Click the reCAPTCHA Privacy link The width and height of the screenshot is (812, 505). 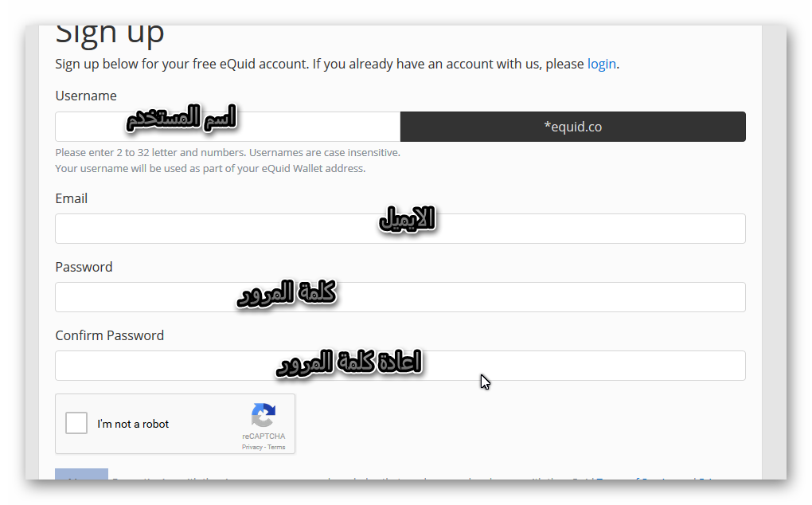(x=252, y=447)
